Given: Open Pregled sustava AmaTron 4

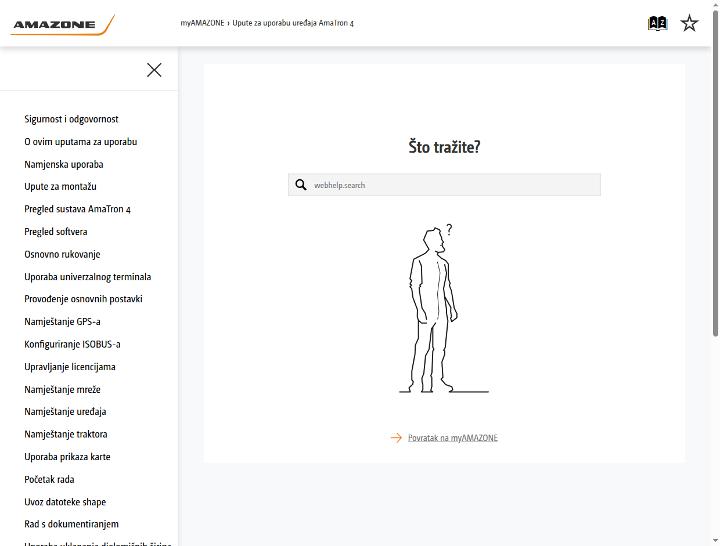Looking at the screenshot, I should click(77, 209).
